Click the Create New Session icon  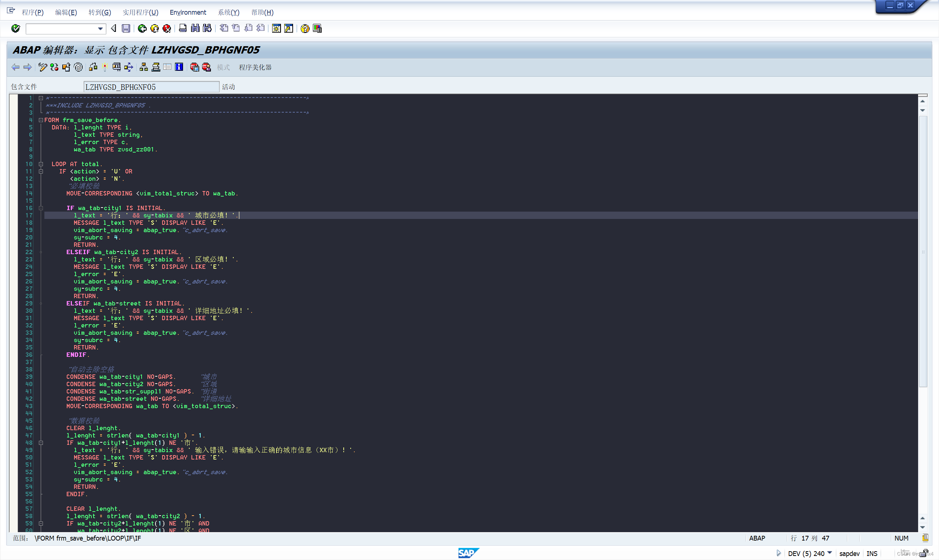click(x=276, y=28)
